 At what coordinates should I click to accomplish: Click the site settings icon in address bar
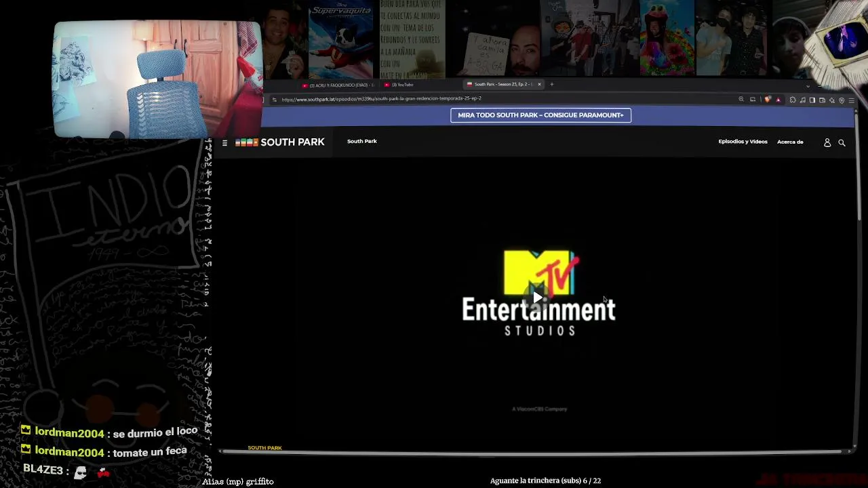point(274,100)
